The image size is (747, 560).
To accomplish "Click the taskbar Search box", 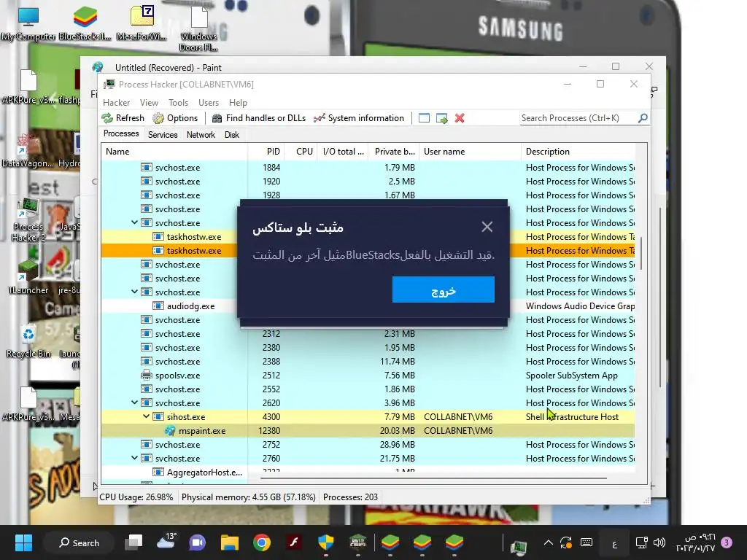I will 79,542.
